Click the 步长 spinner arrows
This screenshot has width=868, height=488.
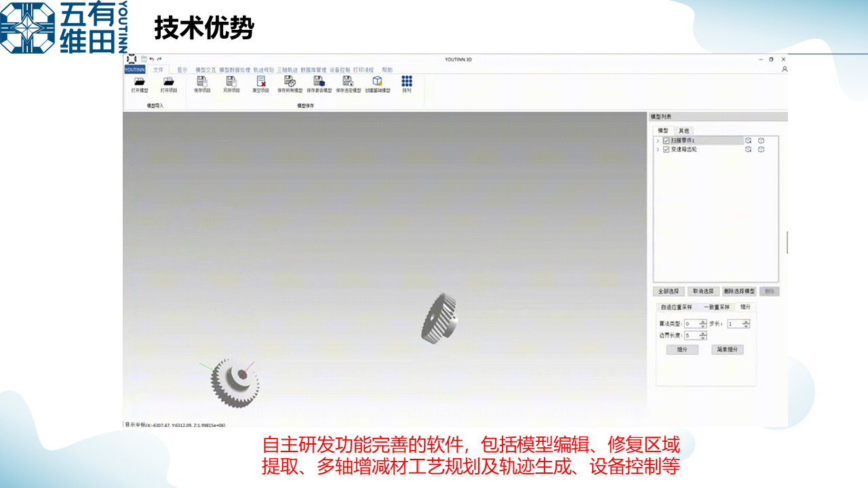(x=746, y=324)
